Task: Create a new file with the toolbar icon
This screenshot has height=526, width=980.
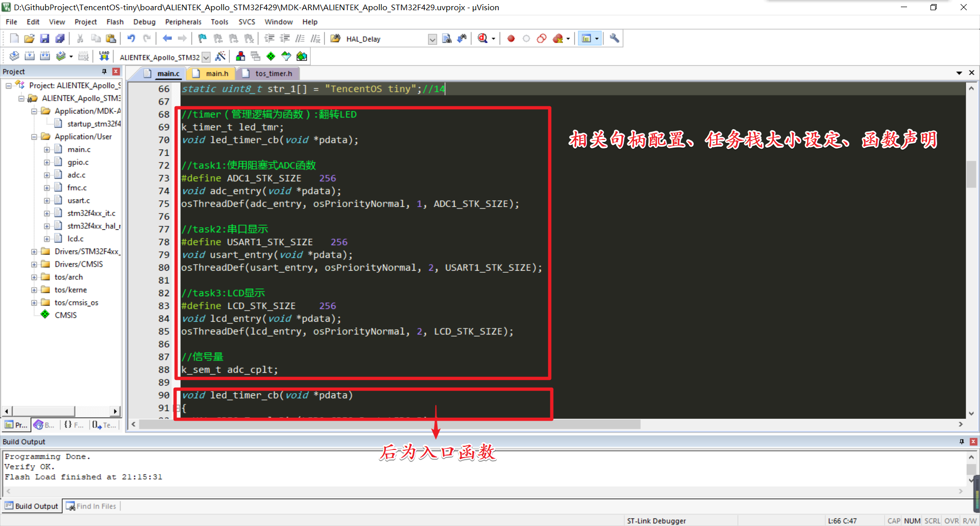Action: coord(14,38)
